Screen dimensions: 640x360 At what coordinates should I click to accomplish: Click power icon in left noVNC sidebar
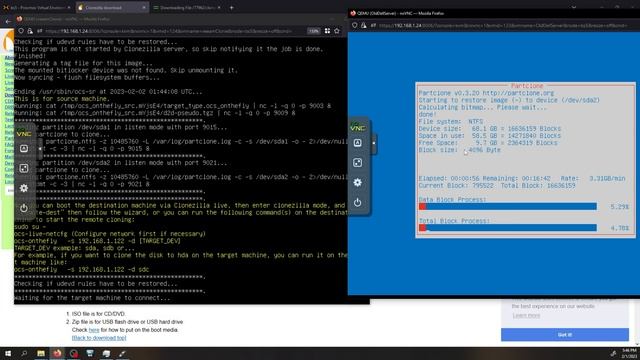(x=24, y=208)
